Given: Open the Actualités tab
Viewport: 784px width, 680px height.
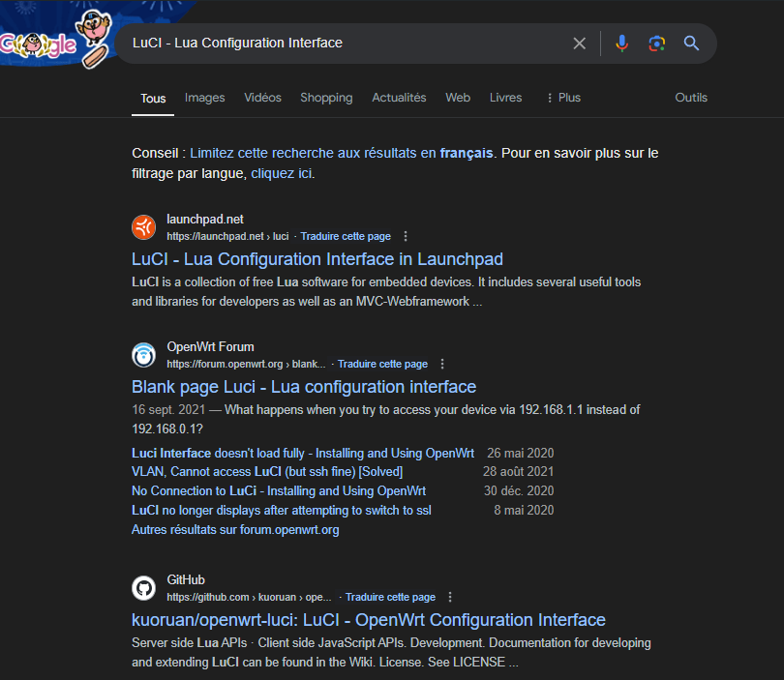Looking at the screenshot, I should pos(399,98).
